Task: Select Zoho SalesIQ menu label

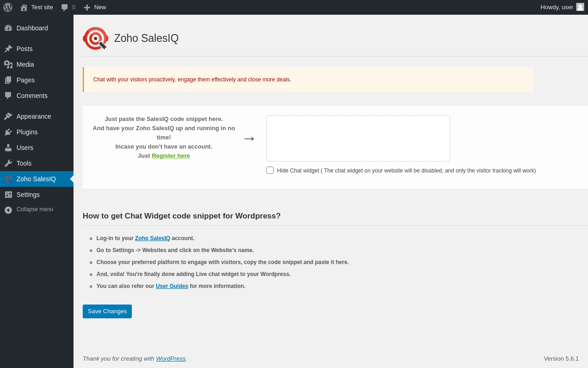Action: [36, 179]
